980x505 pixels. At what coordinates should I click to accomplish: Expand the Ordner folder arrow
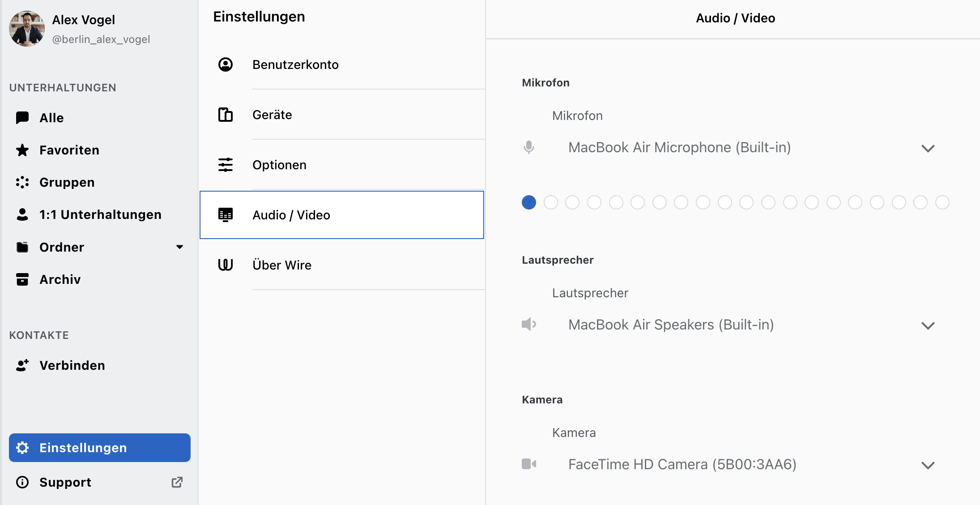click(x=180, y=247)
